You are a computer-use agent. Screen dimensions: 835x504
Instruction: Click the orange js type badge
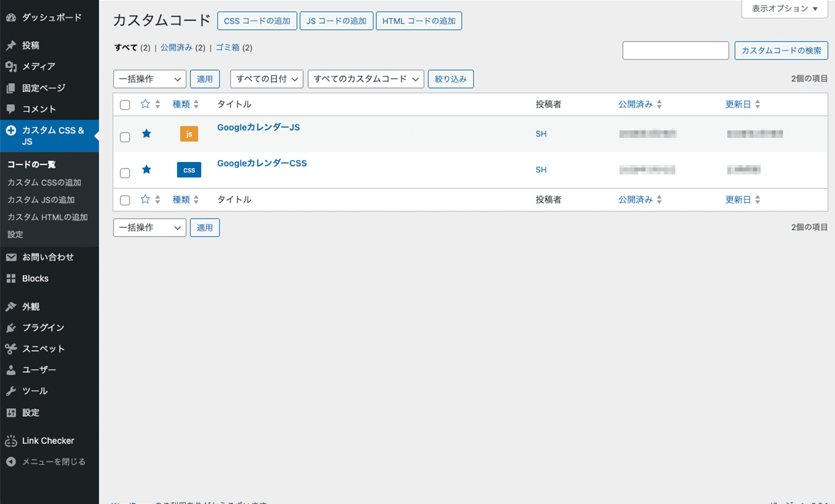tap(189, 134)
